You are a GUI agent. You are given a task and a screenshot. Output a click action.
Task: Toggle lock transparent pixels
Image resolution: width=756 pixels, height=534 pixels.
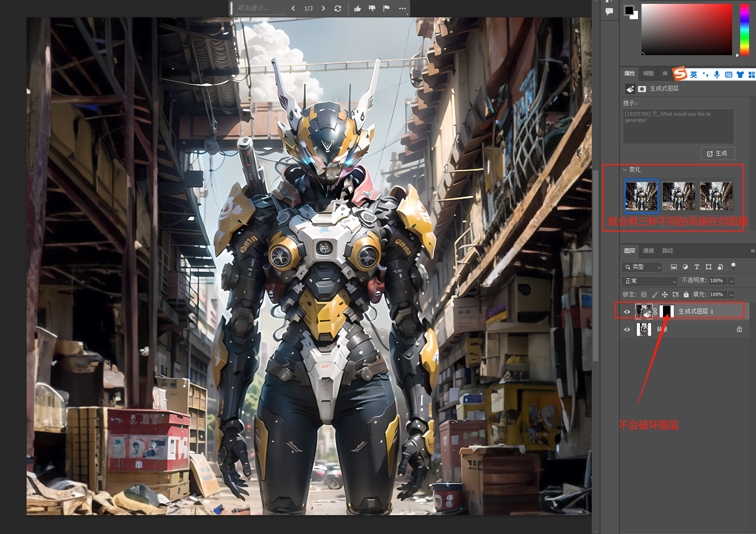coord(644,295)
